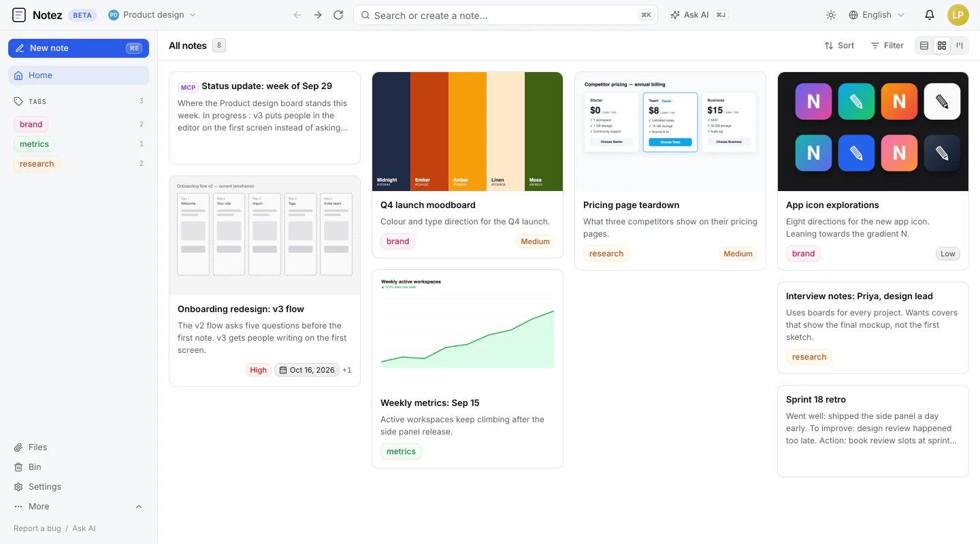Switch to grid view layout
The image size is (980, 544).
(x=942, y=46)
